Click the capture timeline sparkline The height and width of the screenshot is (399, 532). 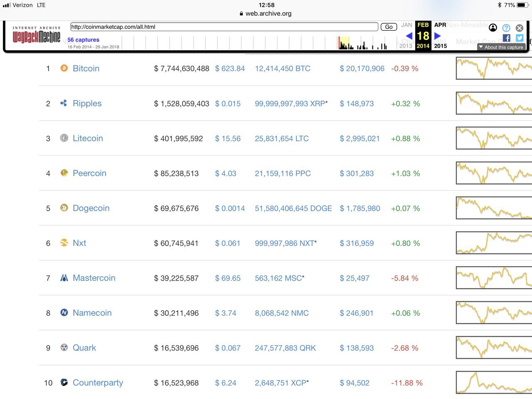[260, 43]
